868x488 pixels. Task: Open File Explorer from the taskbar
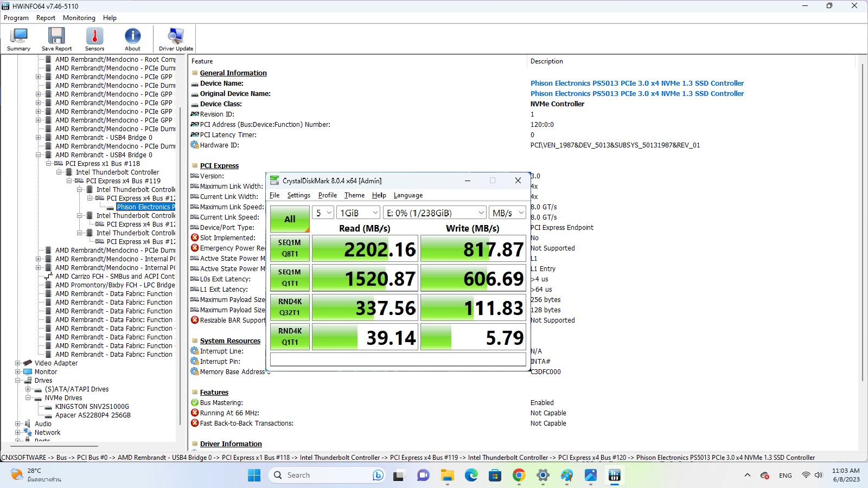(447, 475)
